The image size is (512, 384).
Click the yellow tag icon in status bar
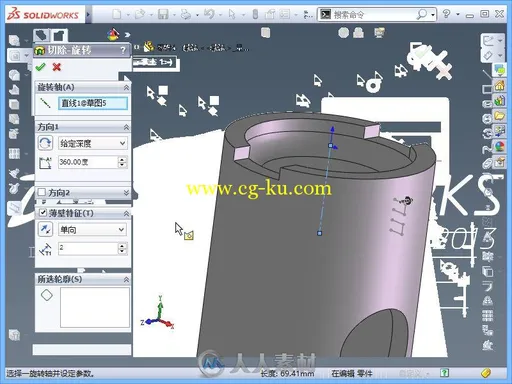(486, 373)
